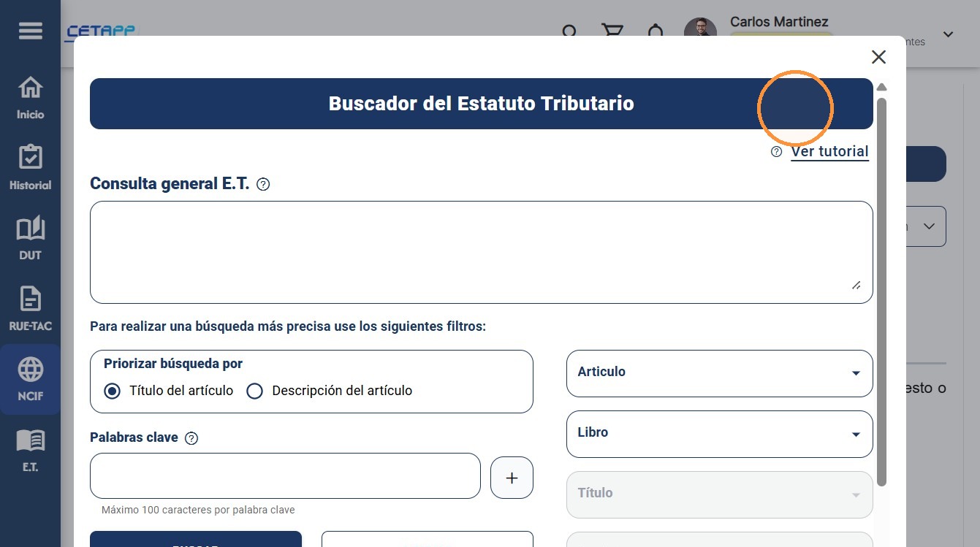Click the disabled Título dropdown
Screen dimensions: 980x547
pyautogui.click(x=719, y=494)
